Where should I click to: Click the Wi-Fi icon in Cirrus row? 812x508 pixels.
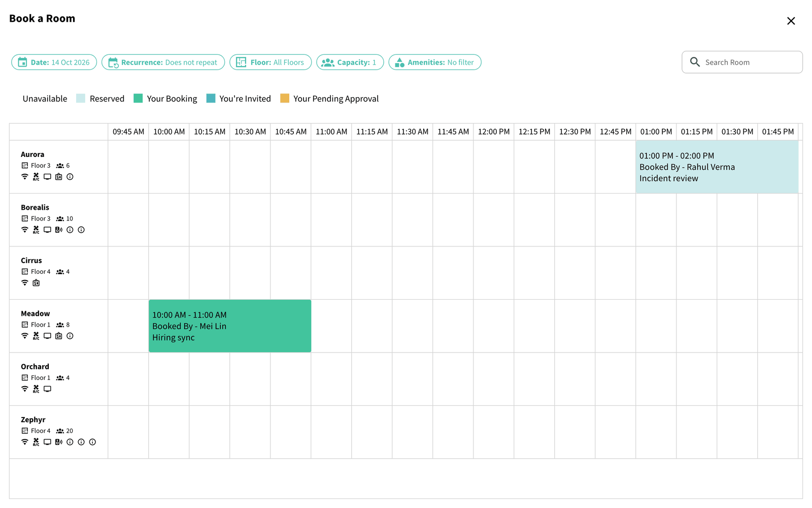tap(25, 283)
